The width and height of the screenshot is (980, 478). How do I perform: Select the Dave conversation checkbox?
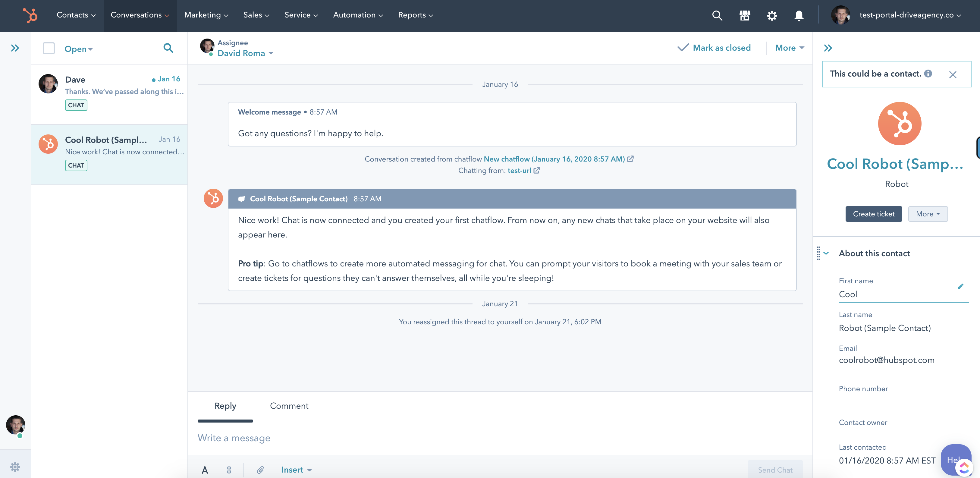(49, 84)
